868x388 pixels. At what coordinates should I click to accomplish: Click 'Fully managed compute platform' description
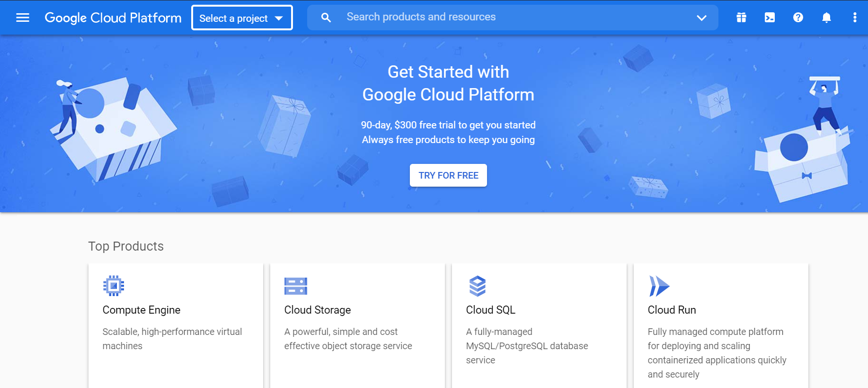point(717,353)
